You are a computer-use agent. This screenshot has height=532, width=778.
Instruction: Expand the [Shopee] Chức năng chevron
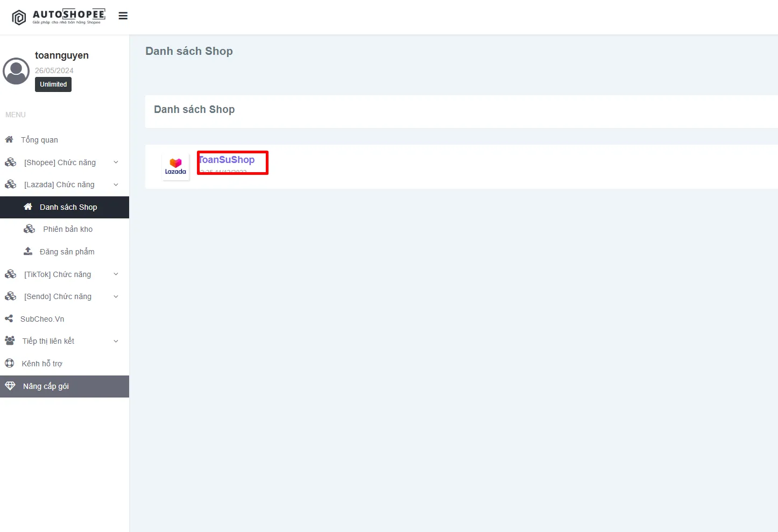coord(116,162)
